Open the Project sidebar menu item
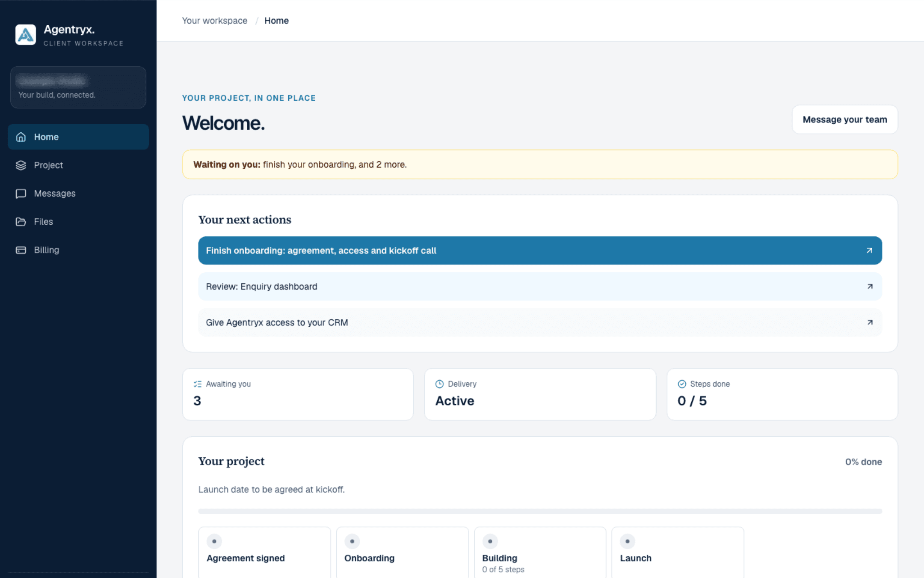Image resolution: width=924 pixels, height=578 pixels. tap(78, 165)
